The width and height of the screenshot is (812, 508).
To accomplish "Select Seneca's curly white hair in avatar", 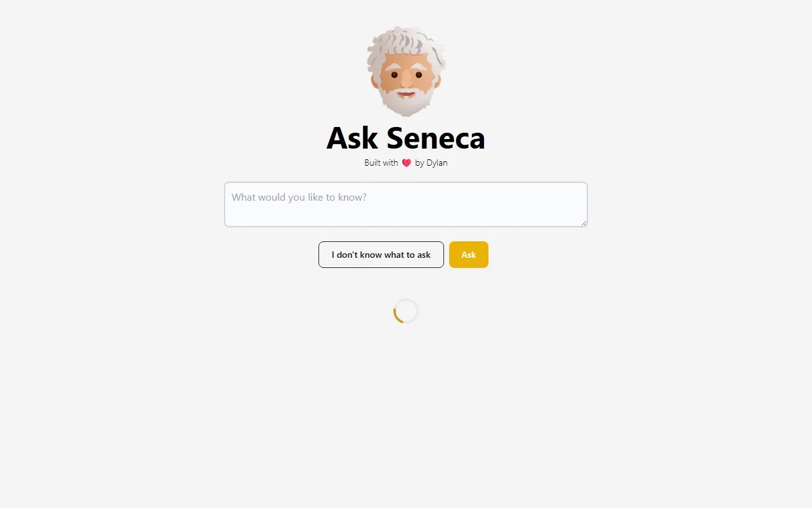I will pos(406,43).
